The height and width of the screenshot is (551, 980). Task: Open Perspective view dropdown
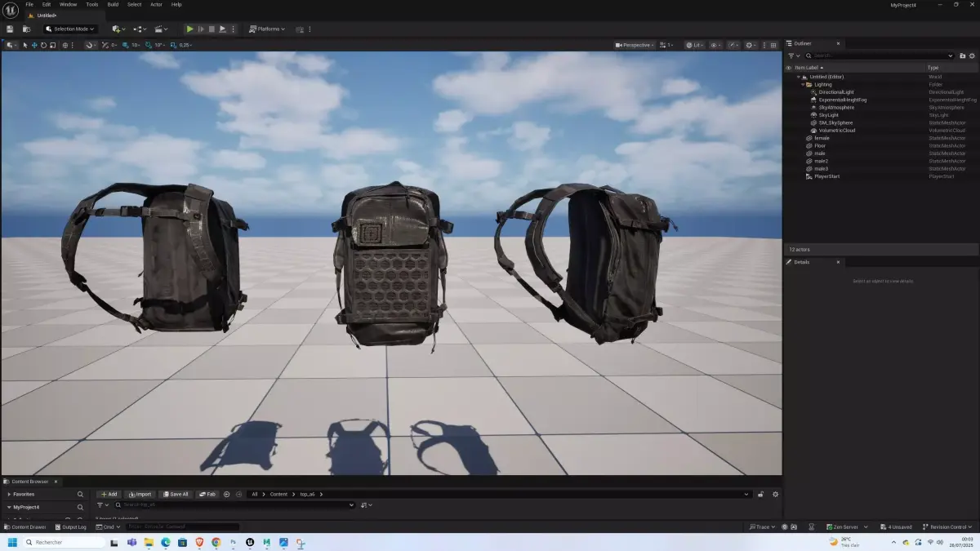click(635, 45)
